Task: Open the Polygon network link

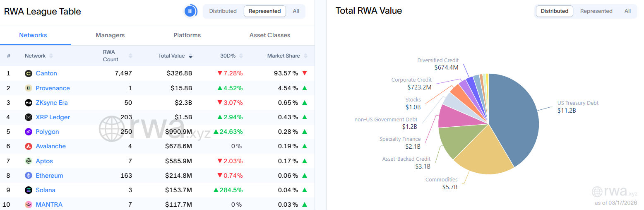Action: (48, 132)
